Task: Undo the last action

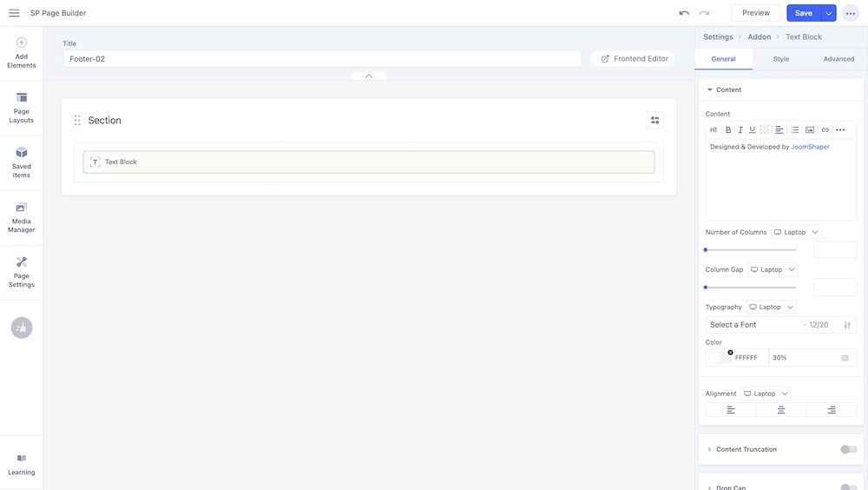Action: coord(684,13)
